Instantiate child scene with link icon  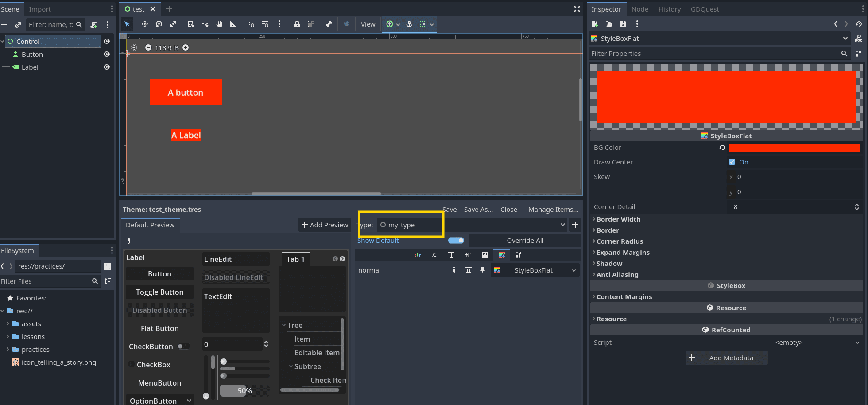tap(18, 25)
